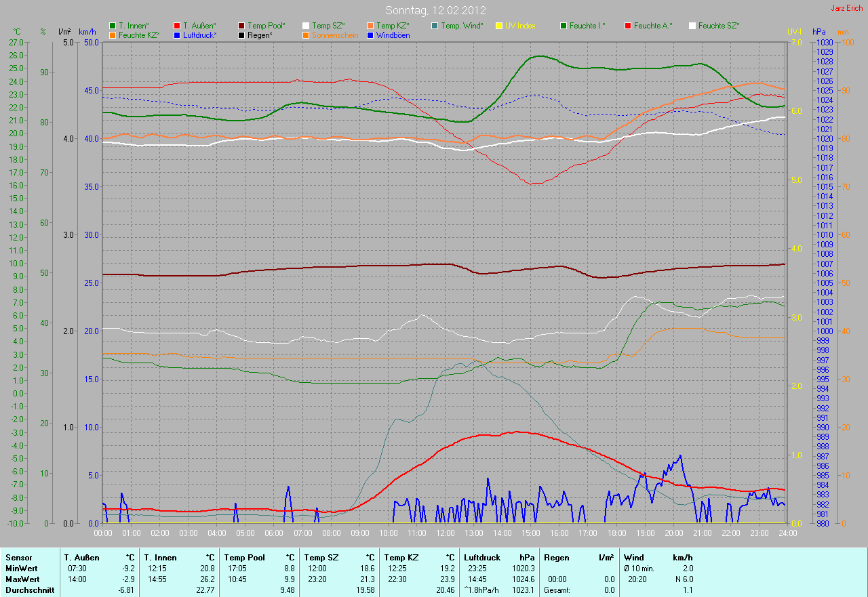
Task: Click the green T. Innen legend swatch
Action: pos(113,26)
